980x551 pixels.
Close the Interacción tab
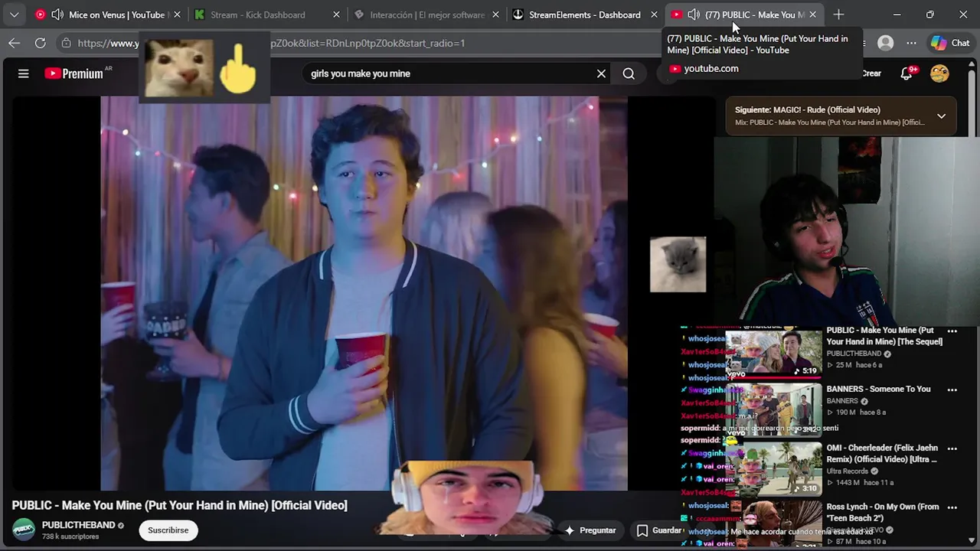(x=495, y=15)
